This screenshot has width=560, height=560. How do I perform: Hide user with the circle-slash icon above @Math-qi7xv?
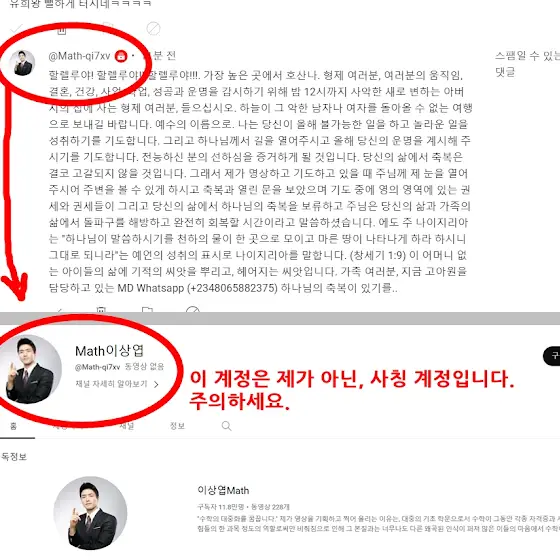[x=153, y=29]
